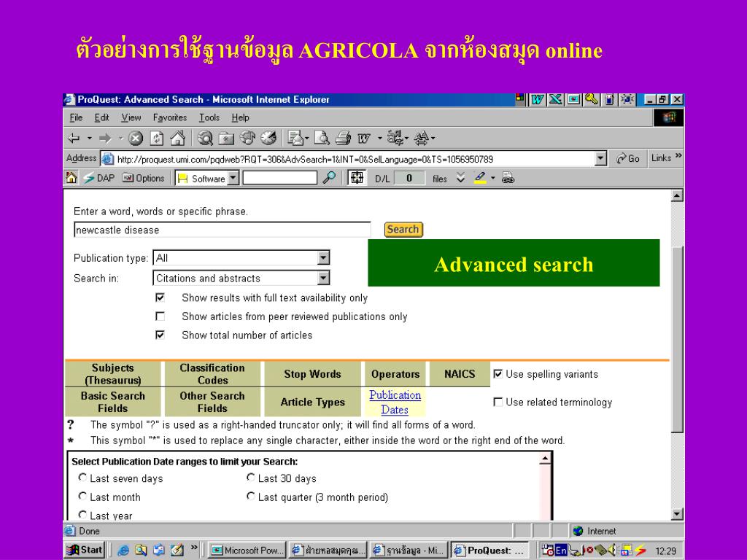The width and height of the screenshot is (747, 560).
Task: Click the highlighter pen icon in DAP bar
Action: pyautogui.click(x=480, y=178)
